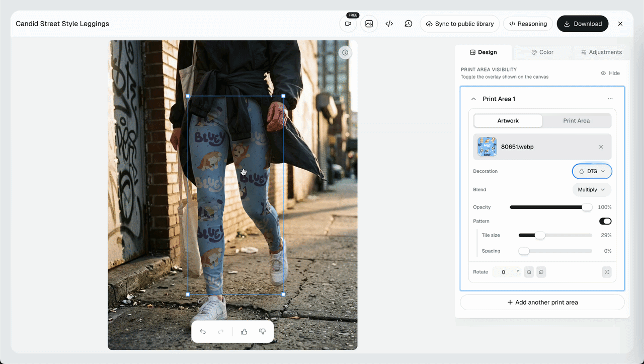Image resolution: width=644 pixels, height=364 pixels.
Task: Open the Print Area 1 more options menu
Action: (610, 99)
